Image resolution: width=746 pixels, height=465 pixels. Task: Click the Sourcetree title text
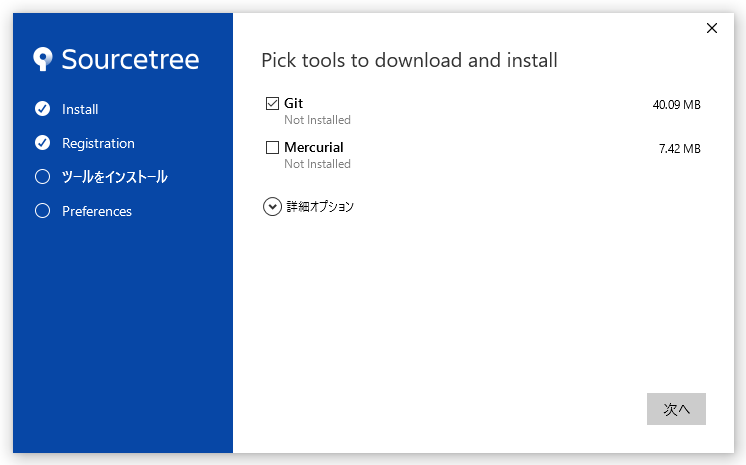tap(130, 59)
